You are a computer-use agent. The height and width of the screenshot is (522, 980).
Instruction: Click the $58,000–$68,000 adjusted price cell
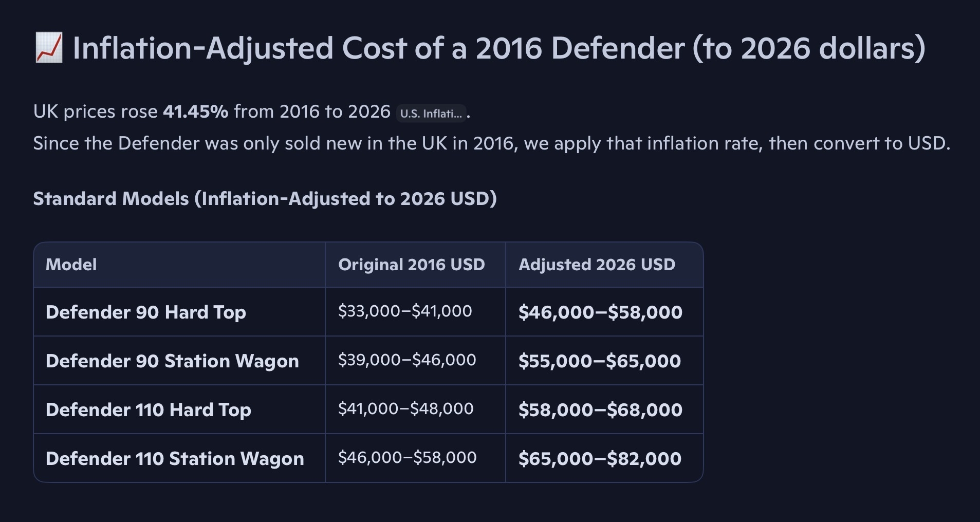[x=600, y=410]
